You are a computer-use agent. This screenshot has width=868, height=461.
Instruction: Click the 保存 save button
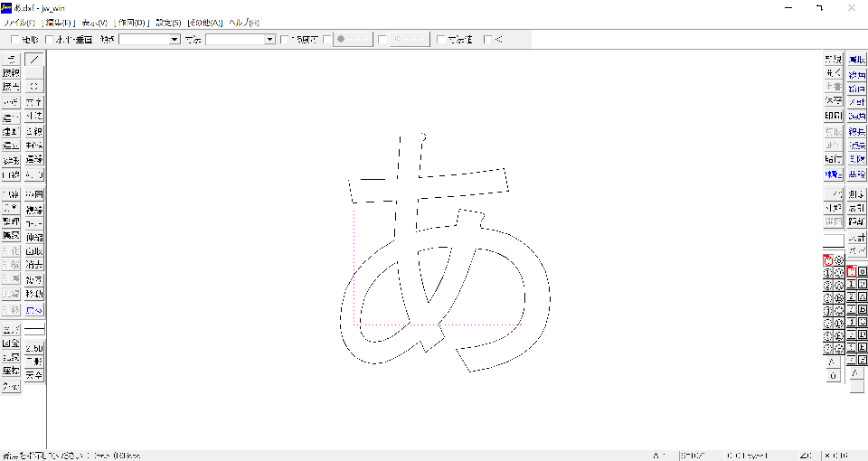833,100
